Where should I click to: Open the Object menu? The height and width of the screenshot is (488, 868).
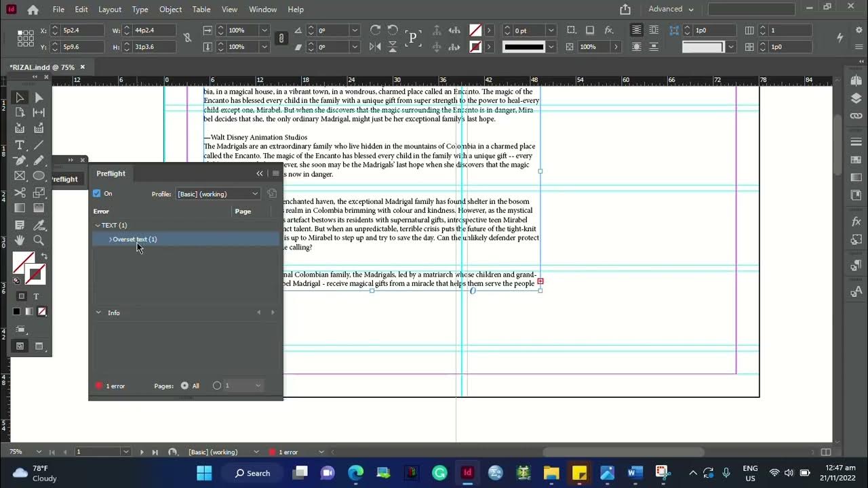170,9
